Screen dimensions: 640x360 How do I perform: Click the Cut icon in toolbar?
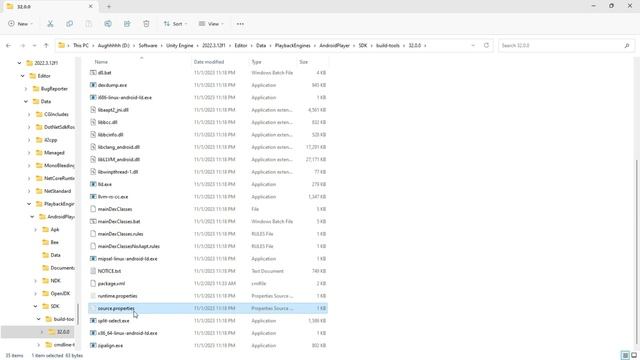pyautogui.click(x=50, y=24)
